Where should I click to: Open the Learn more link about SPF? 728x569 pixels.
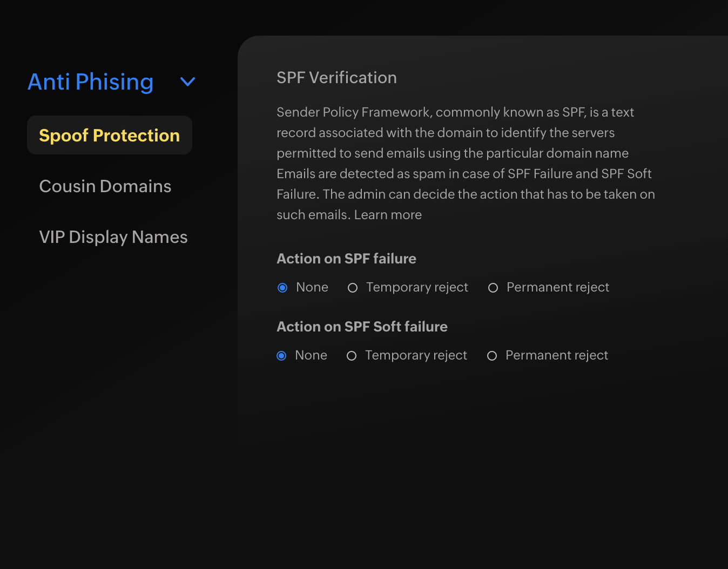[387, 214]
